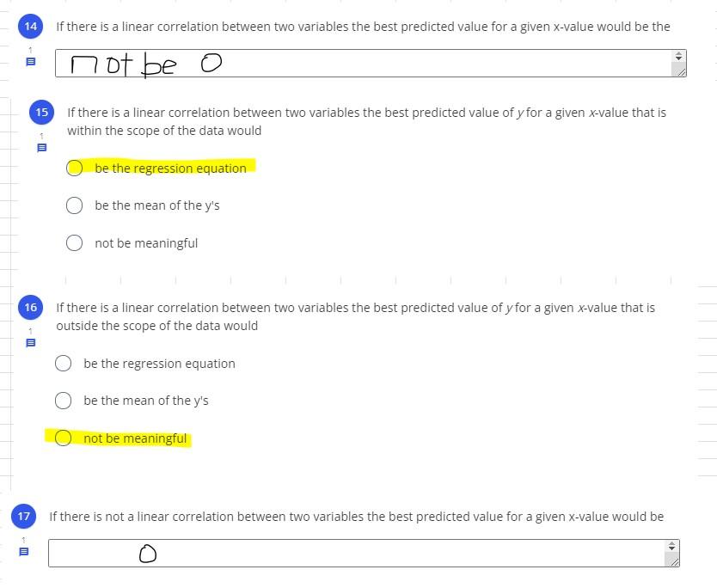Screen dimensions: 717x588
Task: Select 'be the mean of the y's' in question 15
Action: [75, 205]
